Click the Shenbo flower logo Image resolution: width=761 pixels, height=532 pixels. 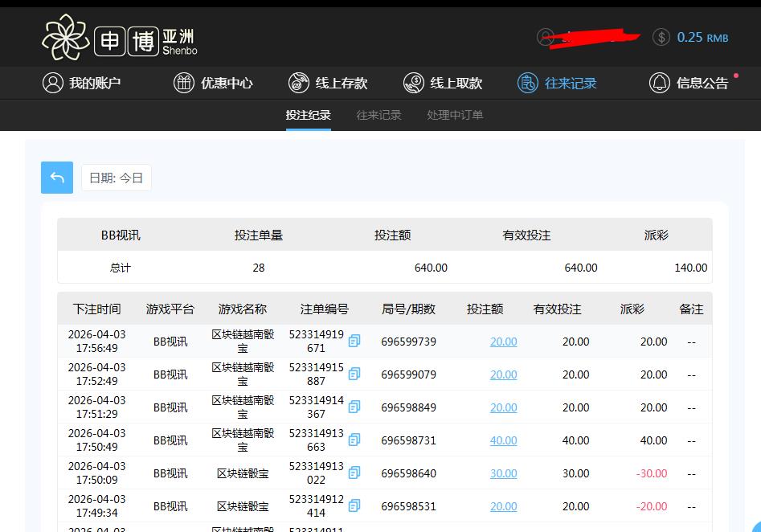65,36
